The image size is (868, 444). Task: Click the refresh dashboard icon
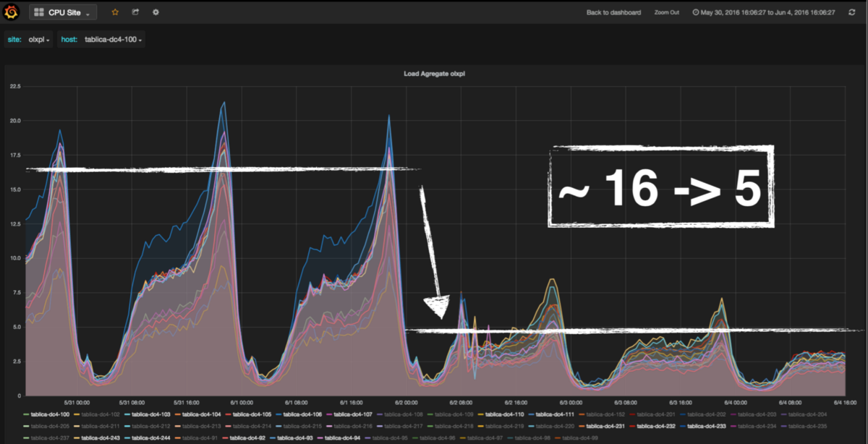851,12
